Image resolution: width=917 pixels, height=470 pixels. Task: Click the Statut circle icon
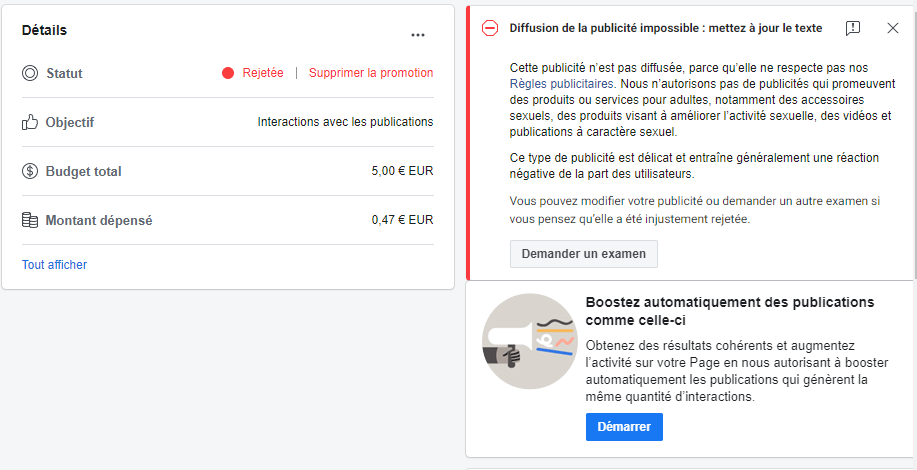30,73
